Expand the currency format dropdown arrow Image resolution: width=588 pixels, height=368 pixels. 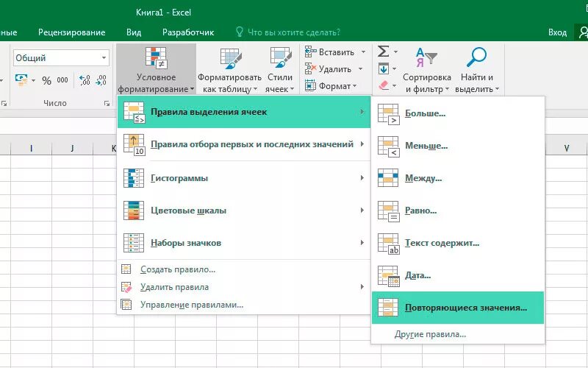pyautogui.click(x=33, y=80)
